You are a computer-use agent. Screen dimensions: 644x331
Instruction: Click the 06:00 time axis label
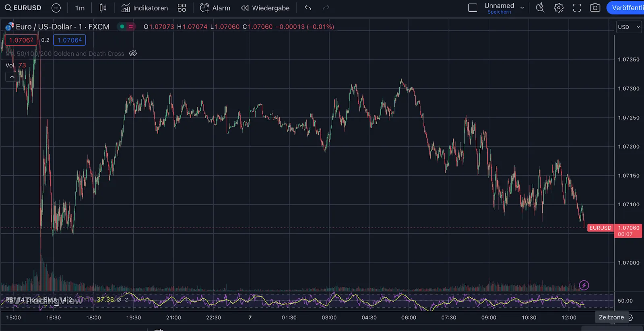(x=409, y=318)
